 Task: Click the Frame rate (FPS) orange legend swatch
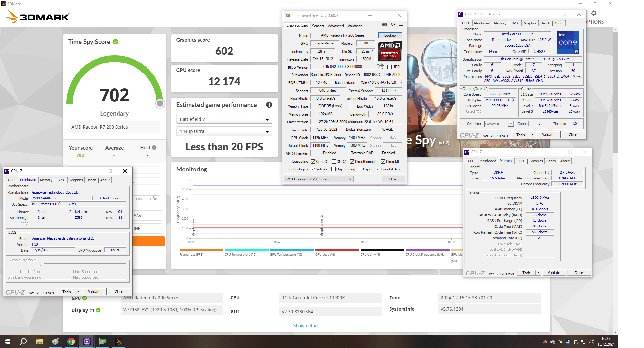click(x=201, y=250)
